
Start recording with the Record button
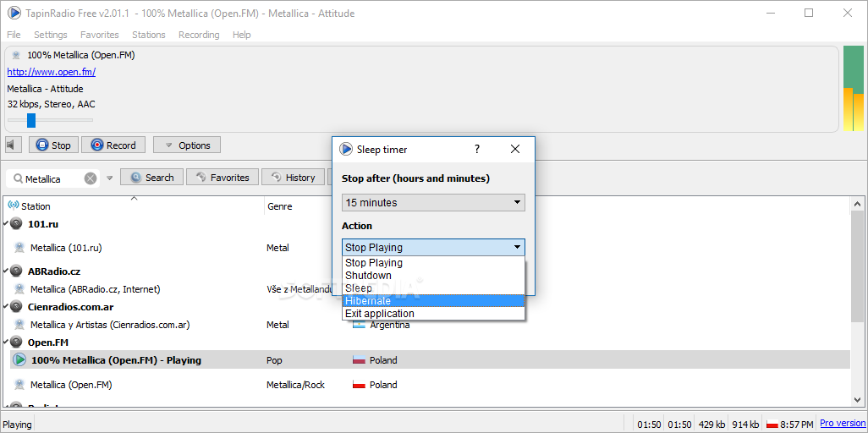click(x=113, y=145)
